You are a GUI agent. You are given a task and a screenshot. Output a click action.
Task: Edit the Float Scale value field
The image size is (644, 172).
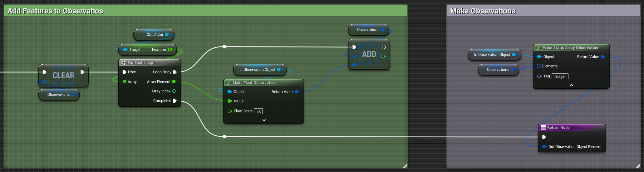pos(258,111)
